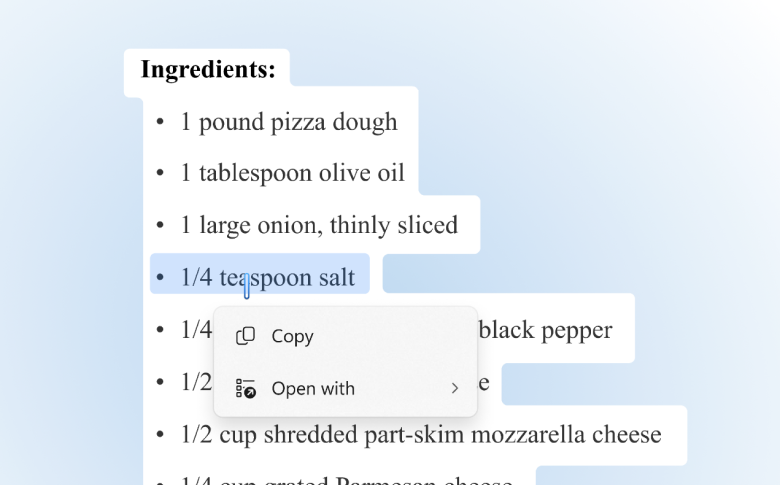The width and height of the screenshot is (780, 485).
Task: Click the Open with icon
Action: coord(245,388)
